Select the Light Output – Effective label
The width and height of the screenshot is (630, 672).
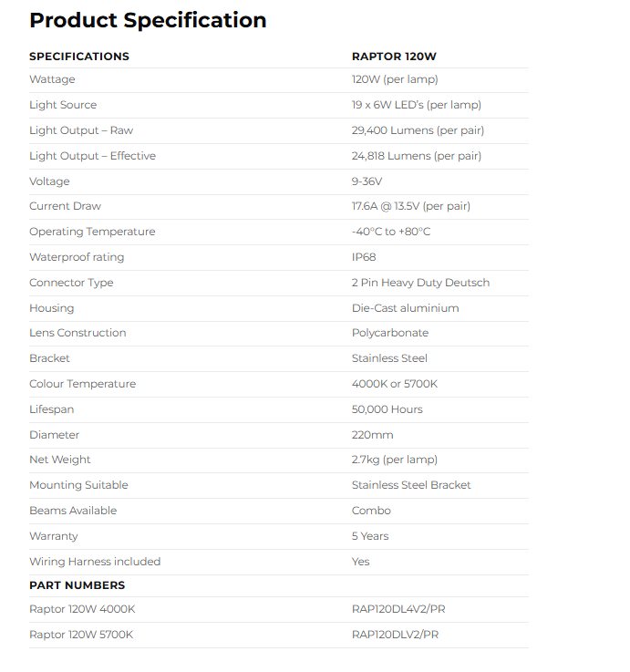click(x=92, y=156)
